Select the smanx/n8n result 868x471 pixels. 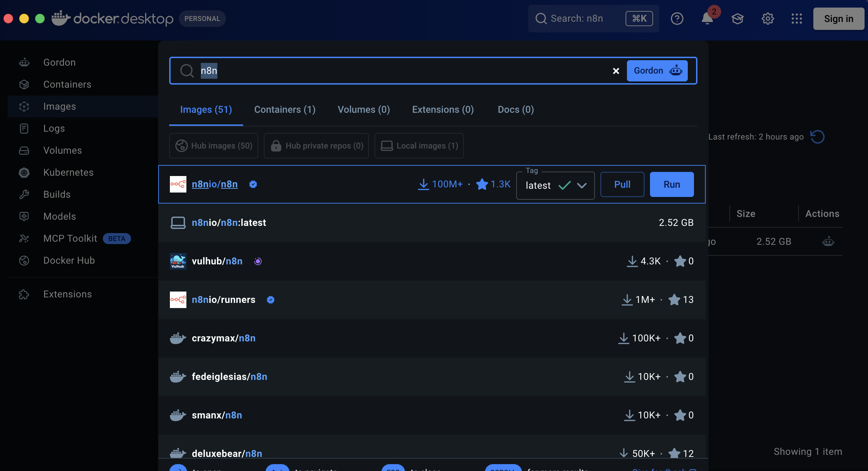tap(432, 415)
